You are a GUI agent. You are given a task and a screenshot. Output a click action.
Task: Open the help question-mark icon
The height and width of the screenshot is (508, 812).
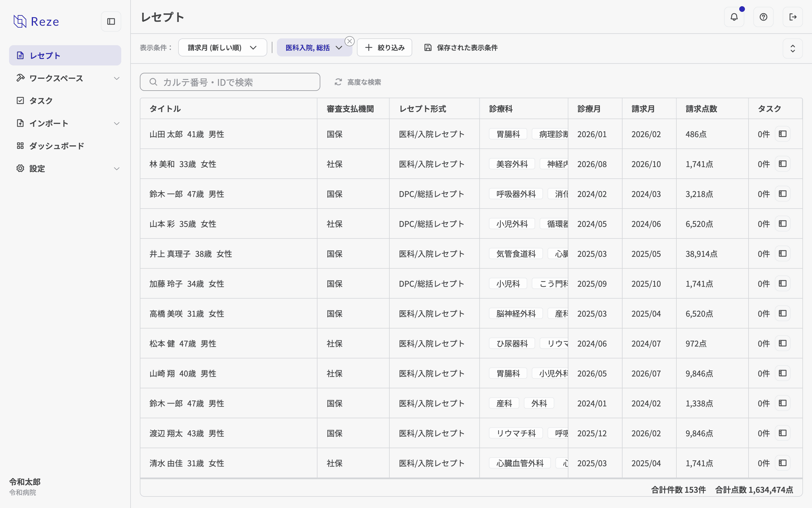[763, 17]
